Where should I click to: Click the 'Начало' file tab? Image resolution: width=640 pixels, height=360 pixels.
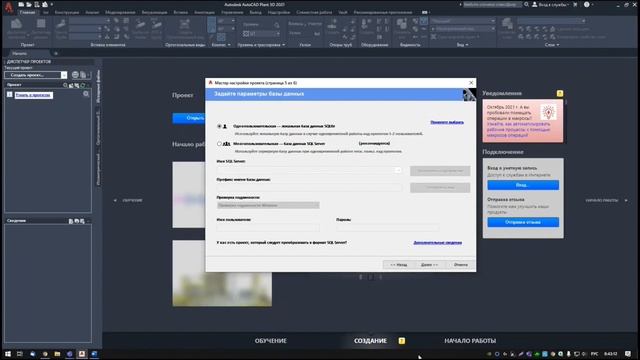click(20, 53)
